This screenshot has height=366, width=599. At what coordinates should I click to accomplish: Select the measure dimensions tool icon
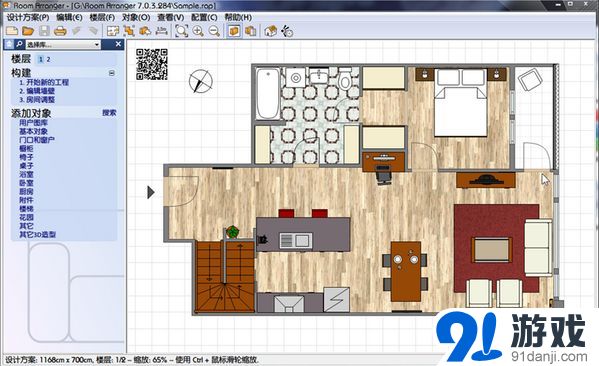pyautogui.click(x=162, y=31)
